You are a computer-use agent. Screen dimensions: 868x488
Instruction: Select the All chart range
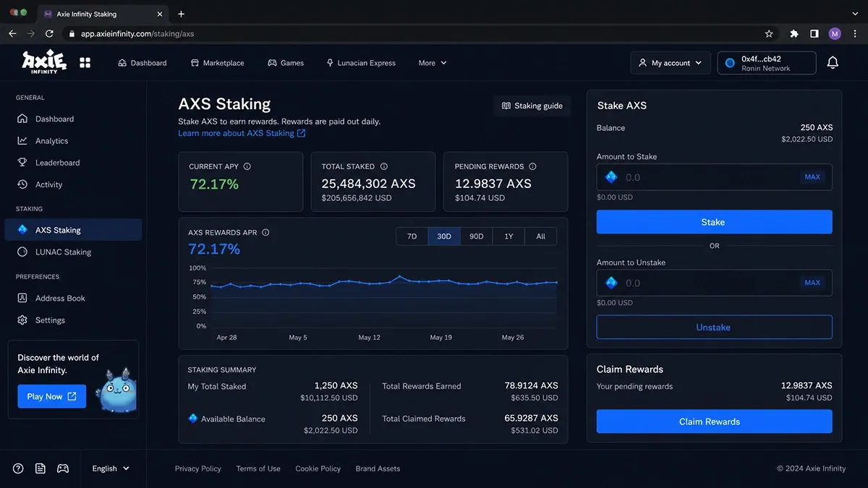click(540, 236)
